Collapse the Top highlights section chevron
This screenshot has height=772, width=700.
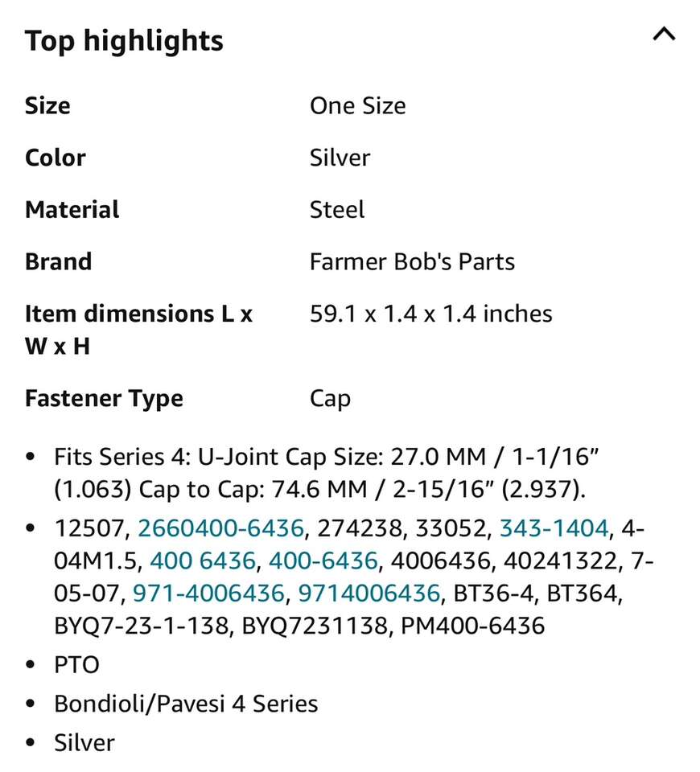(x=664, y=35)
